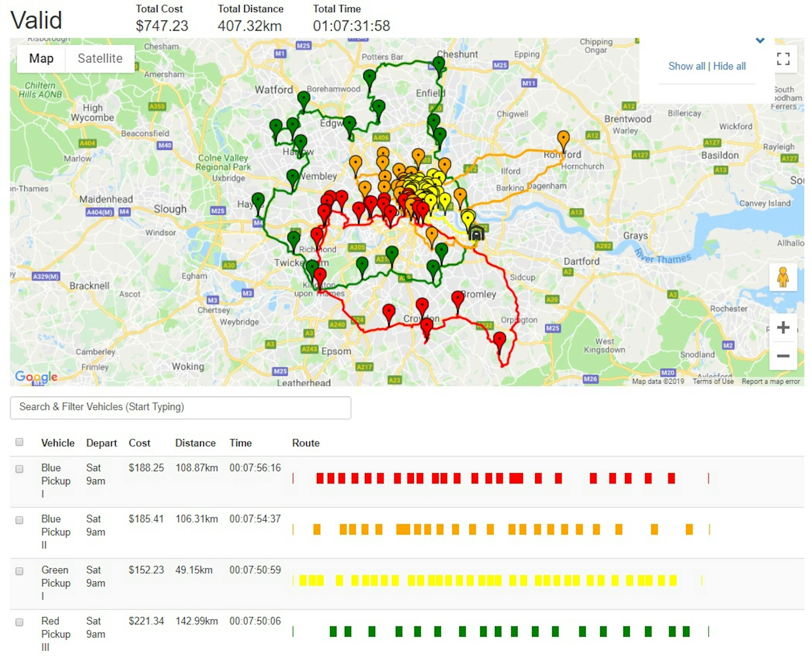Click the Cost column header

pyautogui.click(x=140, y=443)
